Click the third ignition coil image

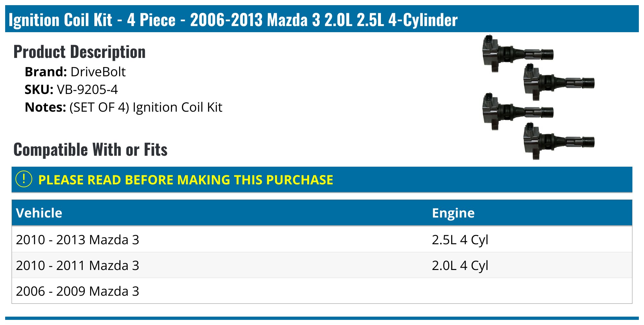(x=517, y=111)
